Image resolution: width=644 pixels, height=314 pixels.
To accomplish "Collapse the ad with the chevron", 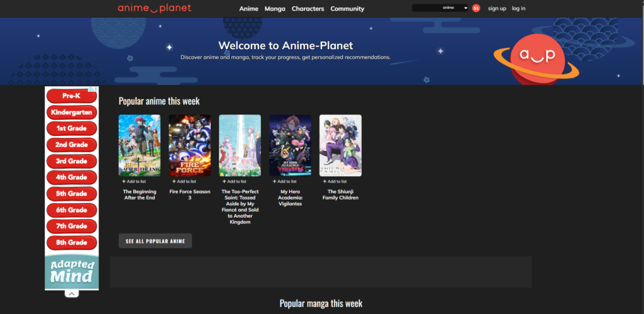I will pos(72,294).
